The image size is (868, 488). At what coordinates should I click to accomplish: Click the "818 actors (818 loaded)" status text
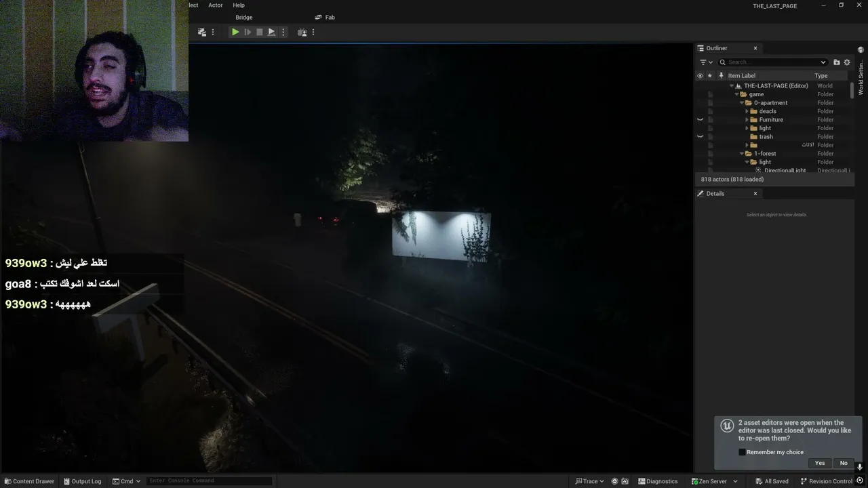[x=732, y=180]
